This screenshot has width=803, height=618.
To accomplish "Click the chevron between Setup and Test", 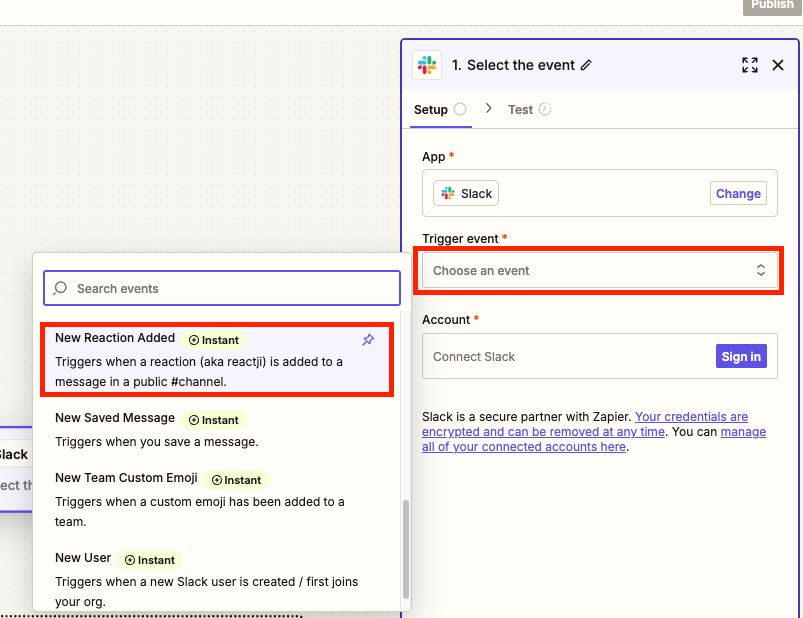I will [489, 108].
